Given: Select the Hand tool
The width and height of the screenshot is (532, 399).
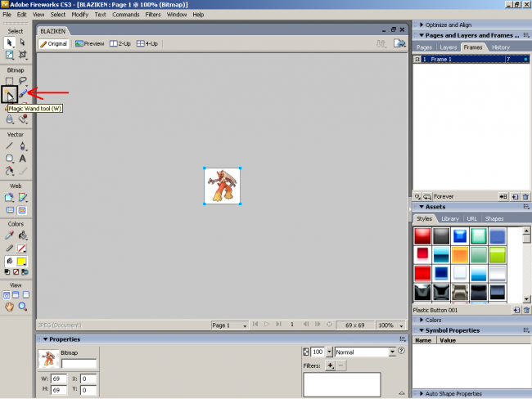Looking at the screenshot, I should [9, 307].
